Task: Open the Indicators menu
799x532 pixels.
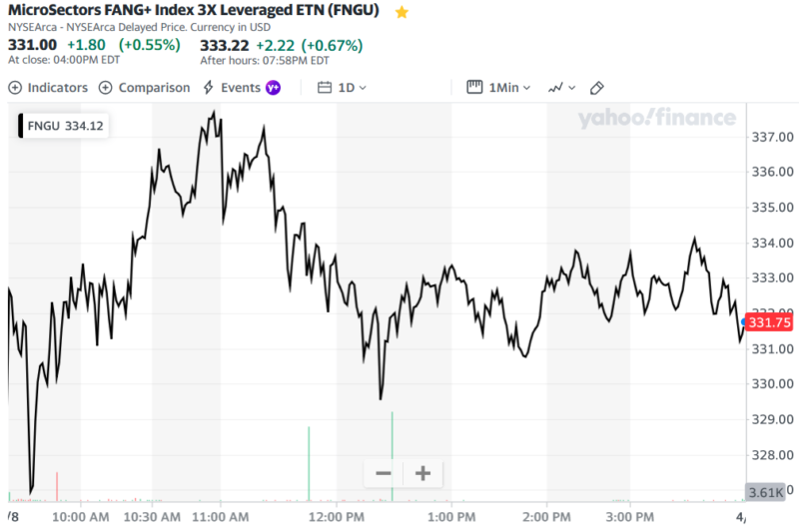Action: tap(49, 88)
